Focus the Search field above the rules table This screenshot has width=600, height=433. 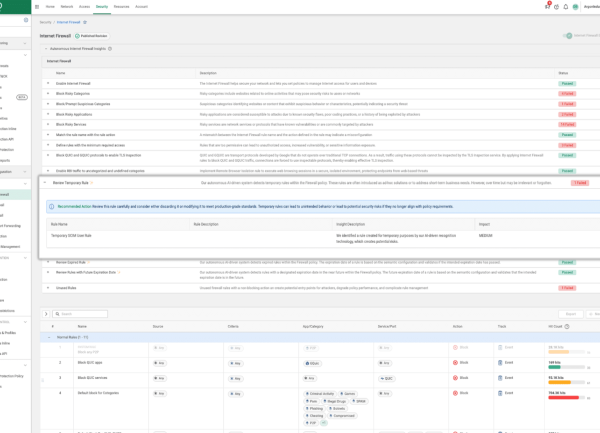80,314
